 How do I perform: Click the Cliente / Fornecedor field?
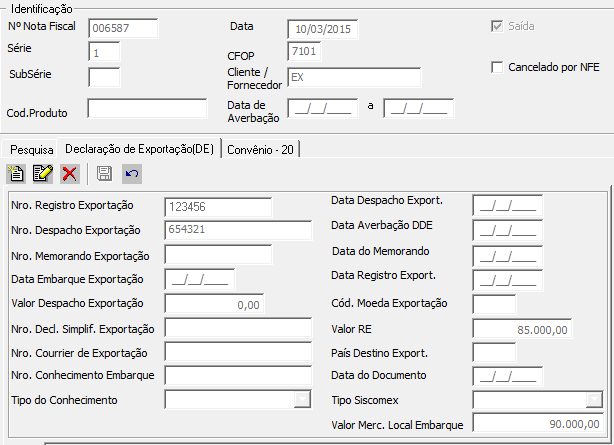(x=353, y=77)
